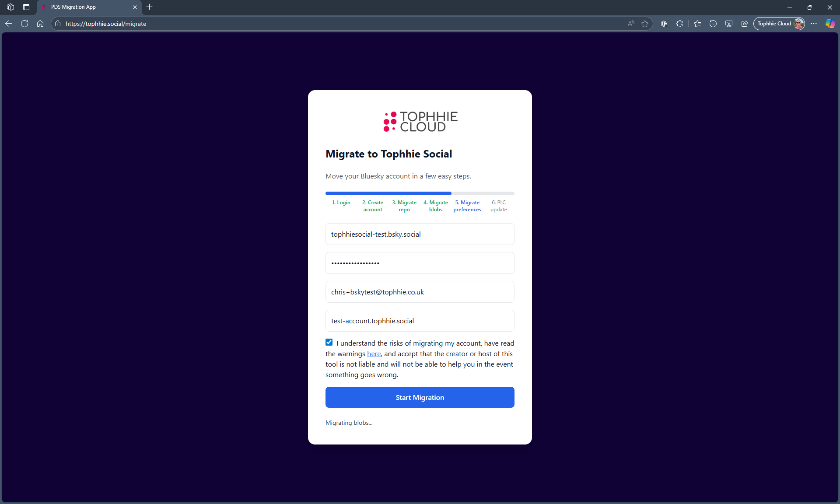This screenshot has width=840, height=504.
Task: Select the PDS Migration App tab
Action: click(89, 7)
